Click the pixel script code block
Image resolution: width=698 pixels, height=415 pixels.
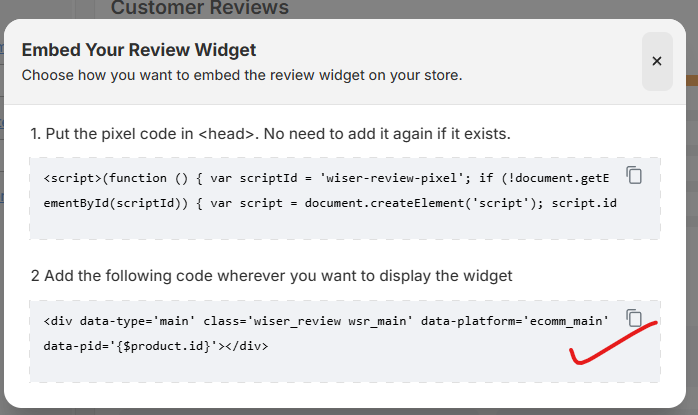(330, 215)
